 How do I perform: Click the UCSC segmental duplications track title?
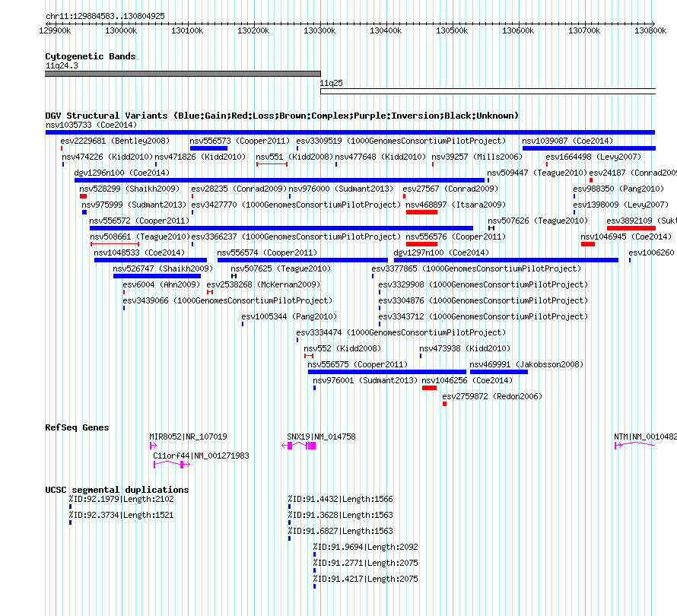pos(117,490)
